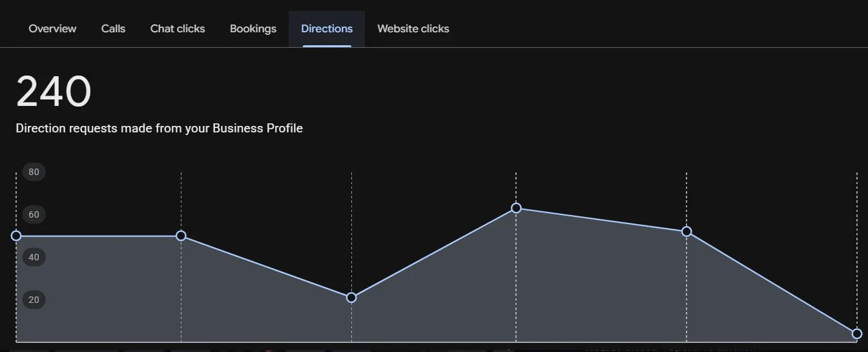Select the Chat clicks tab
Viewport: 868px width, 352px height.
178,29
